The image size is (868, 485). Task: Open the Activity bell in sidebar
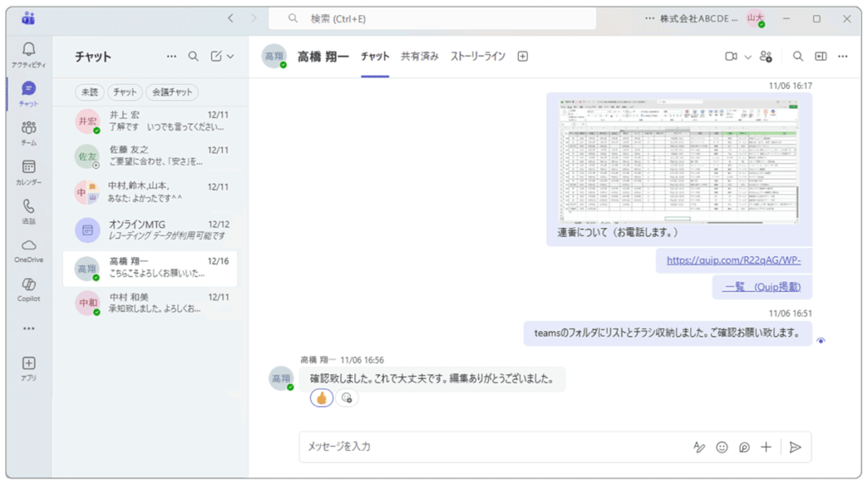(29, 55)
